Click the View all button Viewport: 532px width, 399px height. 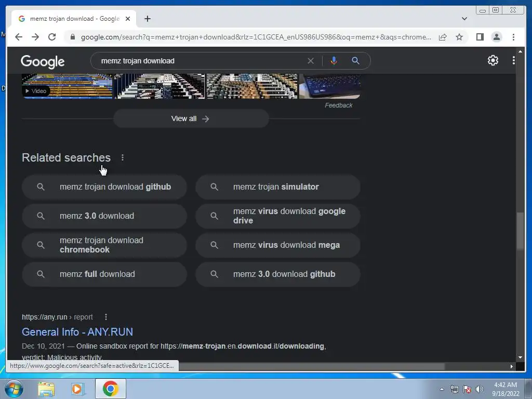tap(191, 118)
